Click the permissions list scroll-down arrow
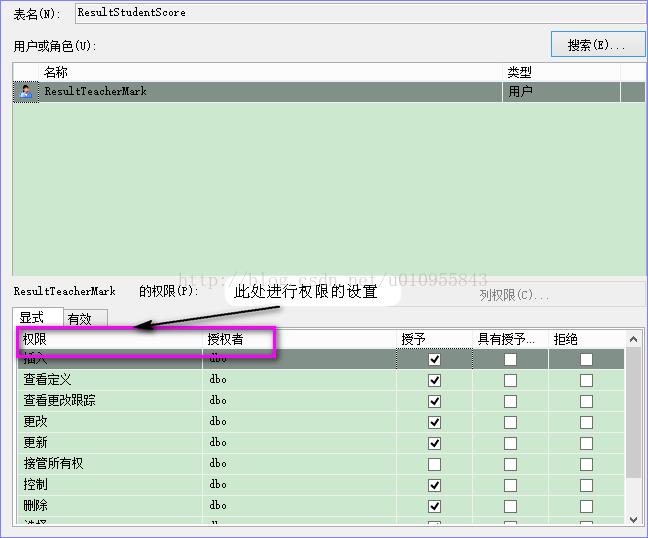648x538 pixels. [632, 518]
